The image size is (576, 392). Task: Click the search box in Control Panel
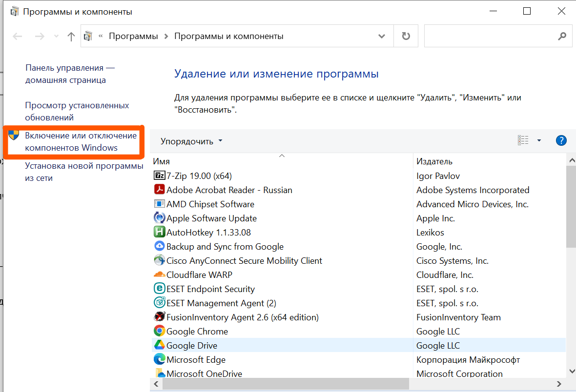491,37
